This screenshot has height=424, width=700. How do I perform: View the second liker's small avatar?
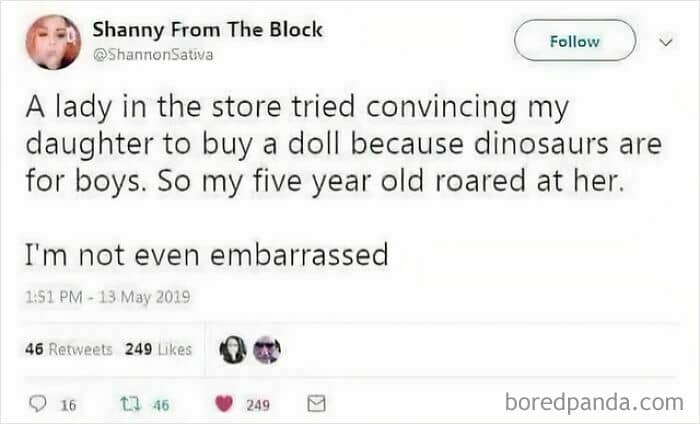[268, 351]
